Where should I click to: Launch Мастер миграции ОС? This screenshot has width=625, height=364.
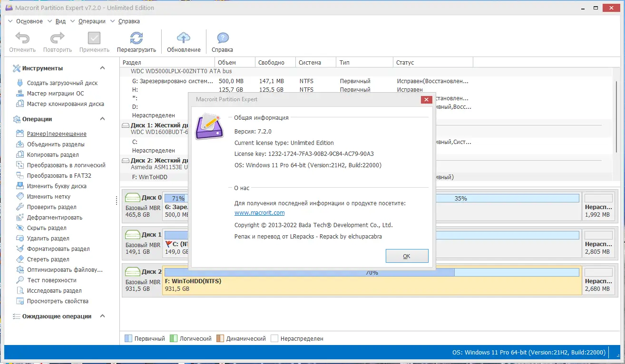click(x=55, y=93)
